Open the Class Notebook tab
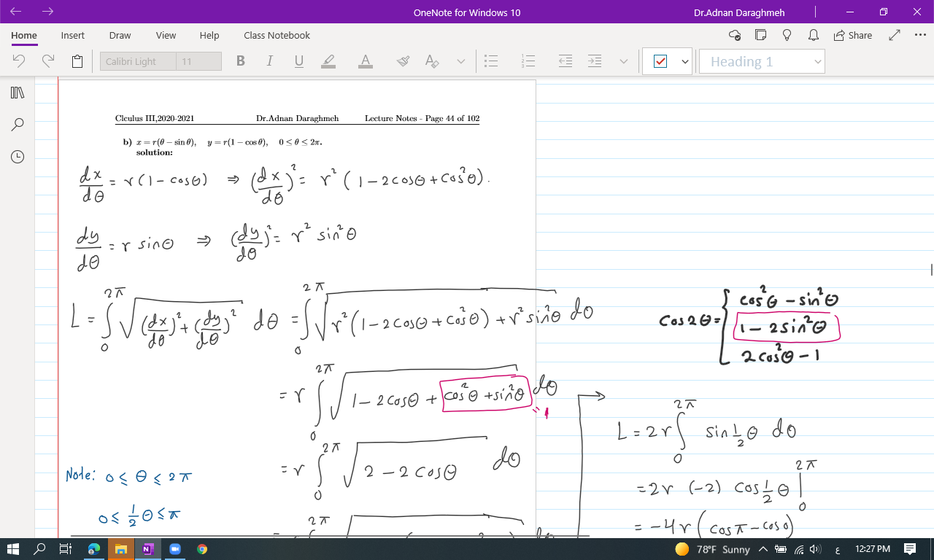The height and width of the screenshot is (560, 934). 277,35
